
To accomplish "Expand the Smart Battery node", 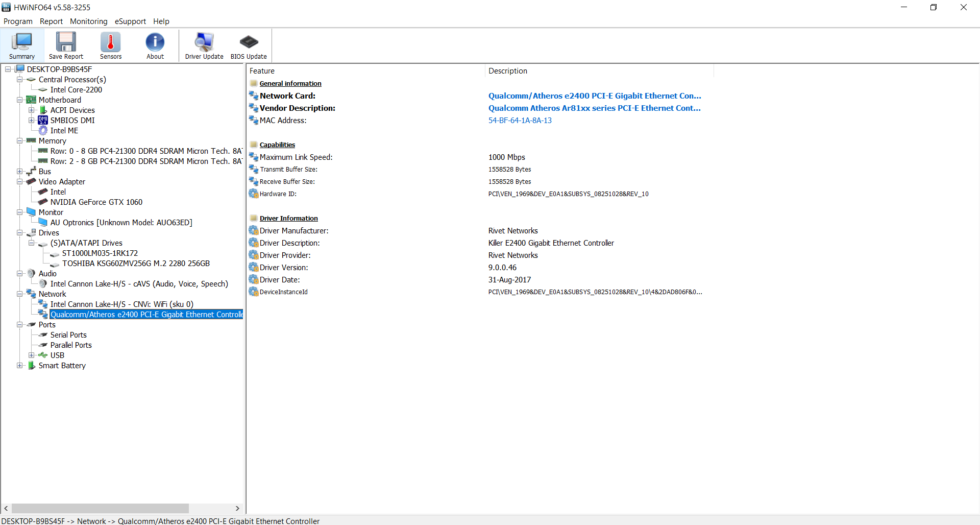I will coord(19,365).
